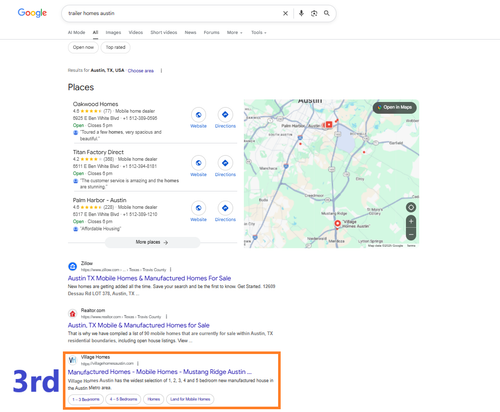Switch to Images tab
Screen dimensions: 500x412
(x=113, y=32)
